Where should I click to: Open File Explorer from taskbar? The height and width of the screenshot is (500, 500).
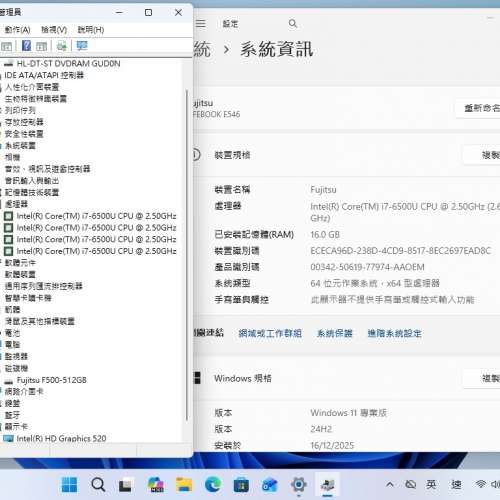pos(184,485)
